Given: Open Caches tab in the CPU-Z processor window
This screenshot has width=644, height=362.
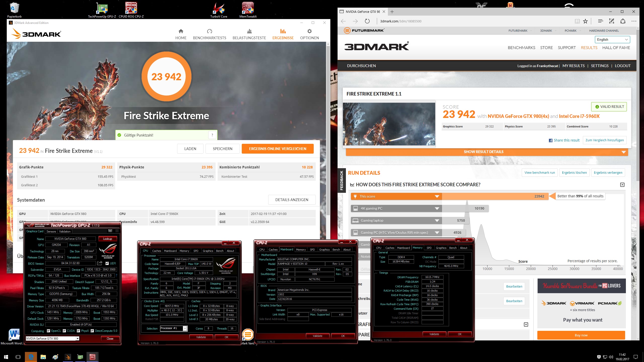Looking at the screenshot, I should coord(156,251).
